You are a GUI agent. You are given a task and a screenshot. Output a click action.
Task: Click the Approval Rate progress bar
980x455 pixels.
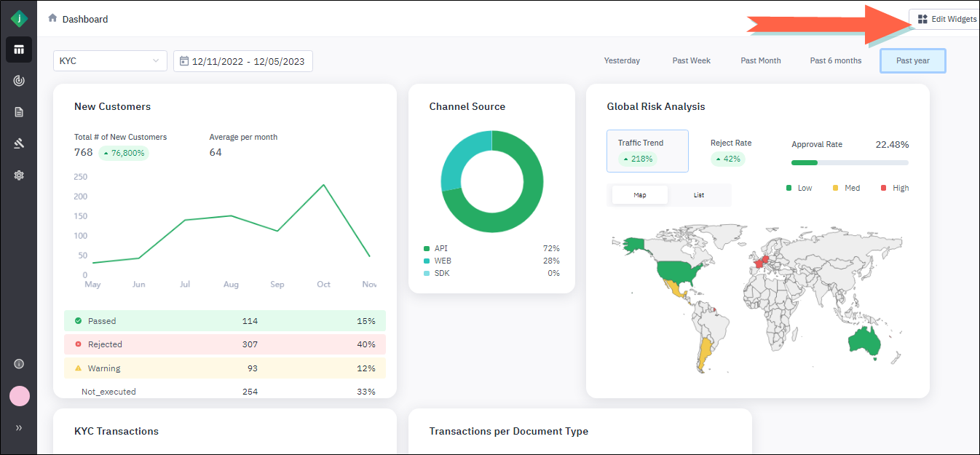[850, 162]
